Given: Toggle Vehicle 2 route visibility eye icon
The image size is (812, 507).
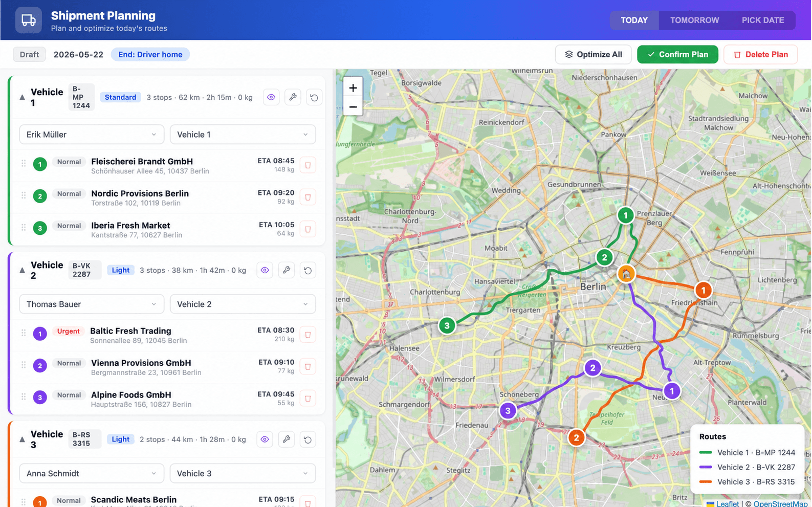Looking at the screenshot, I should coord(265,270).
